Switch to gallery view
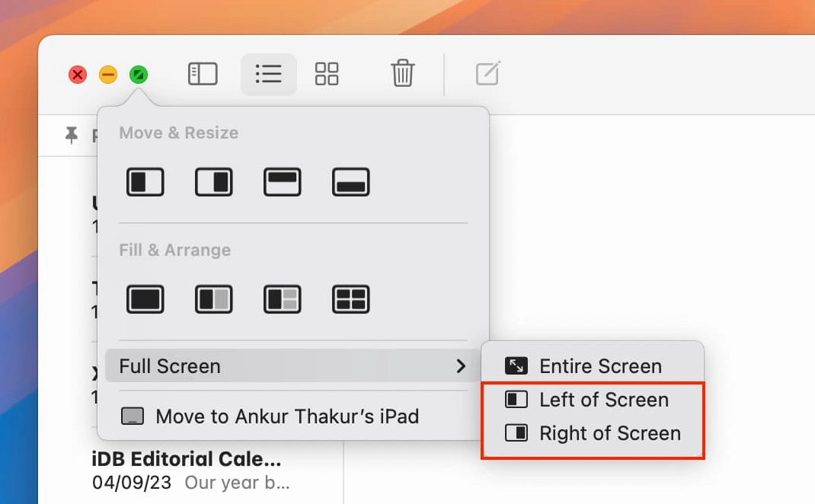Image resolution: width=815 pixels, height=504 pixels. [x=327, y=74]
